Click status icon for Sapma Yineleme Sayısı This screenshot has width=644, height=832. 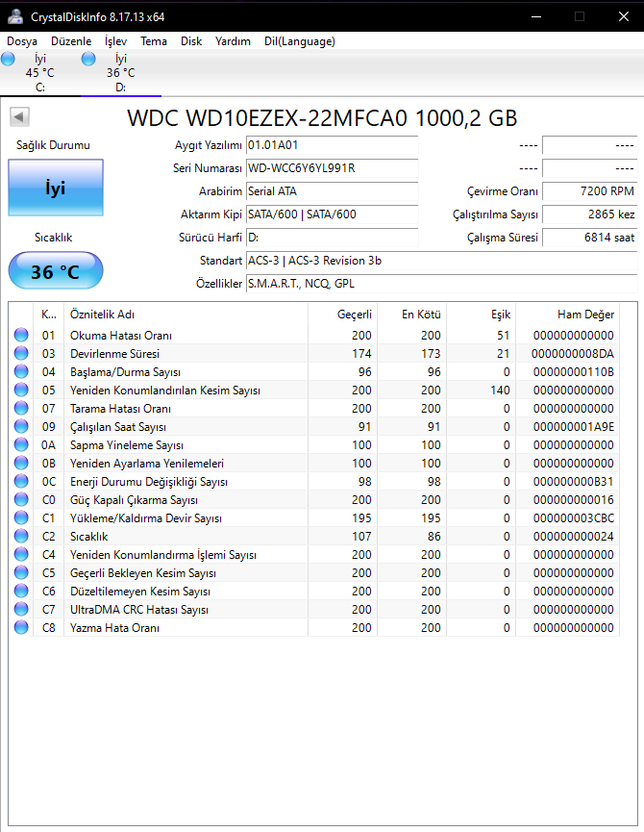pyautogui.click(x=21, y=444)
